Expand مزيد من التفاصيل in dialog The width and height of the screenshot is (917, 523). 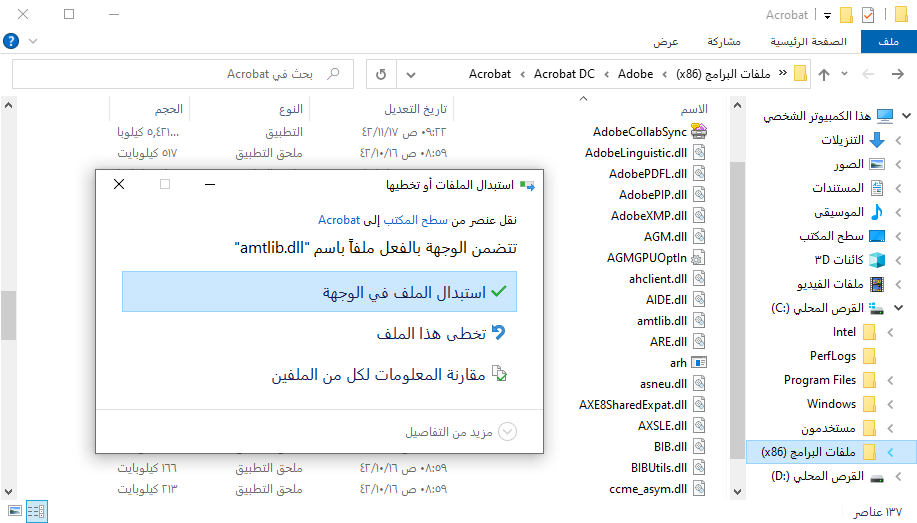[461, 432]
